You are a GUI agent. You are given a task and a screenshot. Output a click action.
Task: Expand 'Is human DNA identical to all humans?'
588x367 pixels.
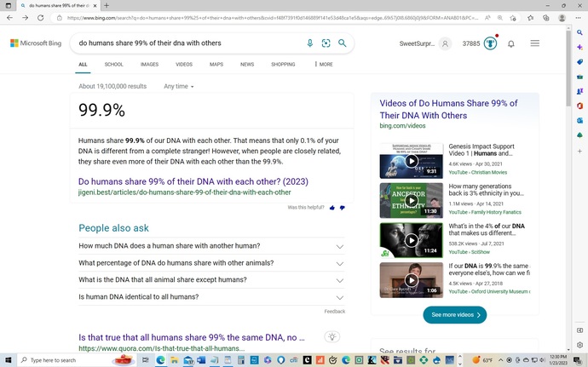point(211,297)
